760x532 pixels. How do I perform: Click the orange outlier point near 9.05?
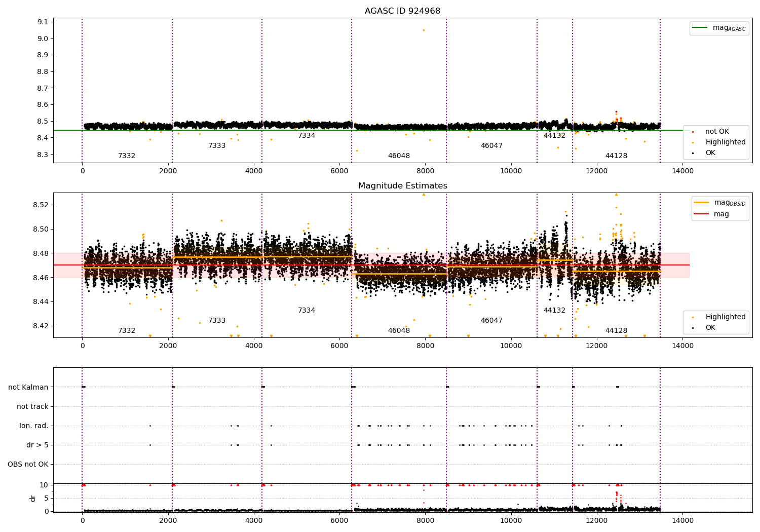pyautogui.click(x=424, y=30)
